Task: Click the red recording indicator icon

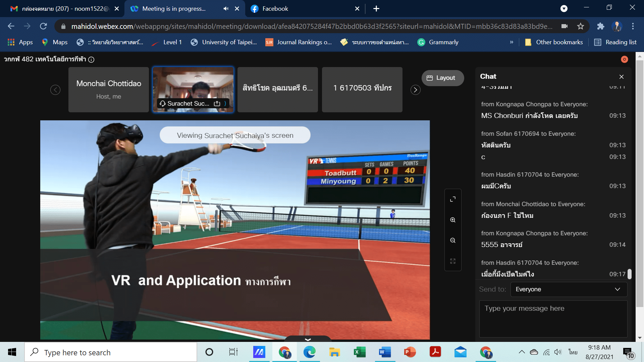Action: 624,59
